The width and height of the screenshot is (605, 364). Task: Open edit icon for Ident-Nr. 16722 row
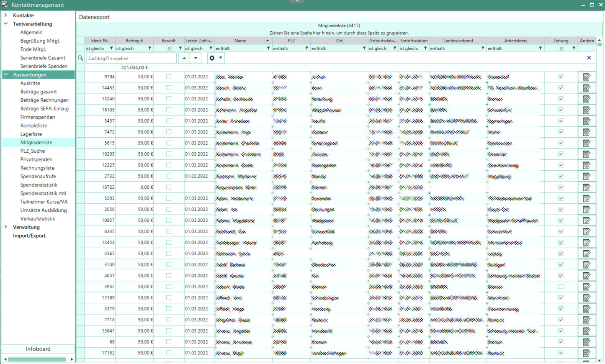(587, 187)
